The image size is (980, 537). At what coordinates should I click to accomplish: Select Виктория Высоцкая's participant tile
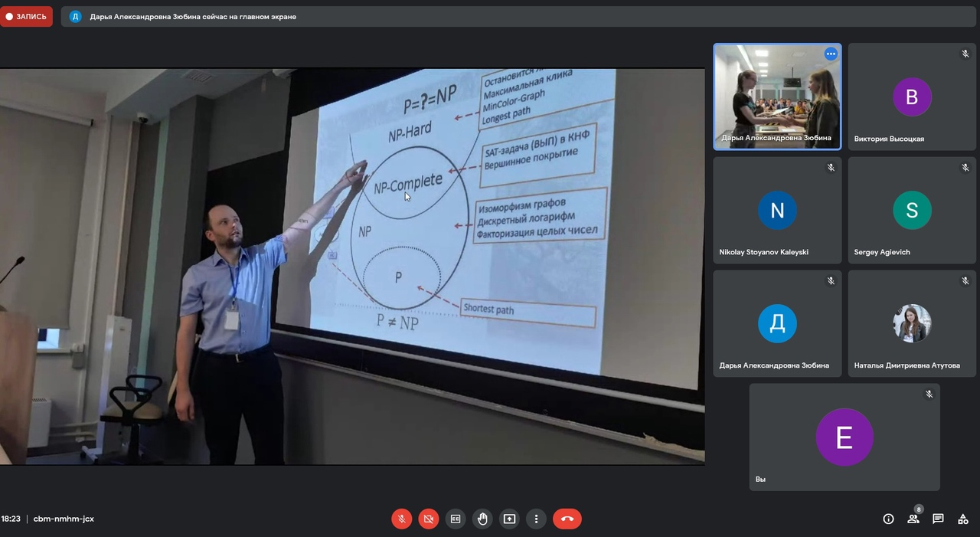click(x=911, y=97)
